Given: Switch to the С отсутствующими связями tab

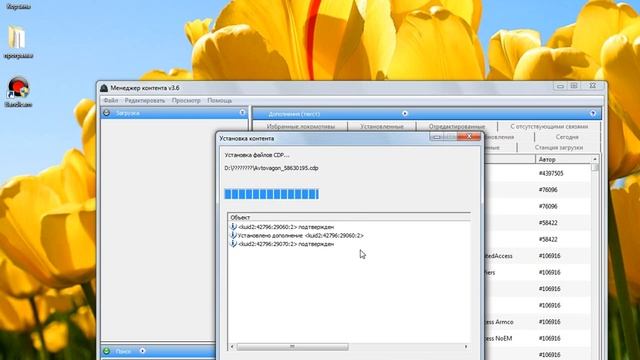Looking at the screenshot, I should pos(549,127).
